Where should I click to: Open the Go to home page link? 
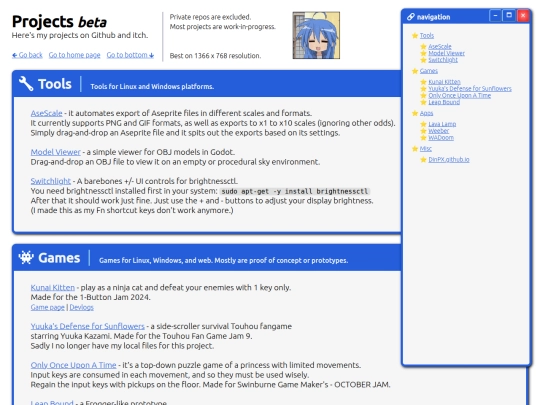coord(74,55)
